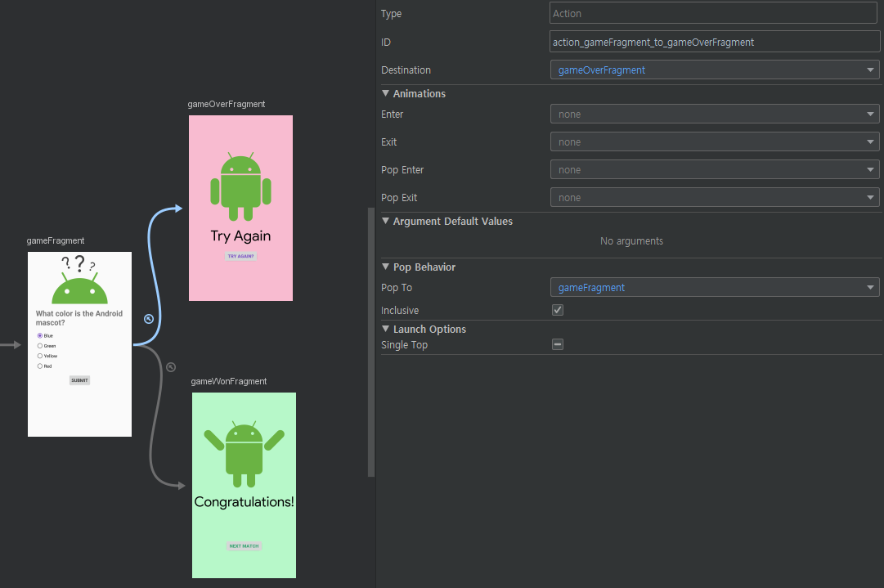Click the TRY AGAIN? button in the preview
Image resolution: width=884 pixels, height=588 pixels.
point(240,256)
